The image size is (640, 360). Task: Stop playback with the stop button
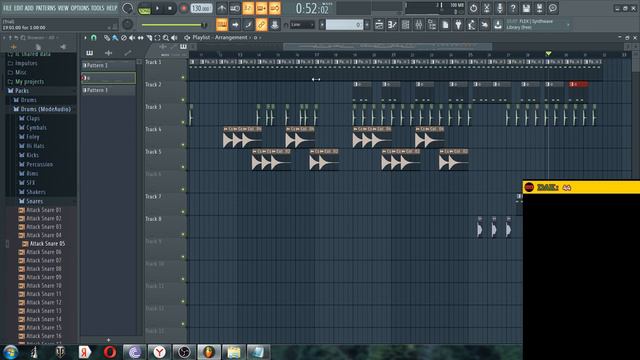[x=170, y=9]
